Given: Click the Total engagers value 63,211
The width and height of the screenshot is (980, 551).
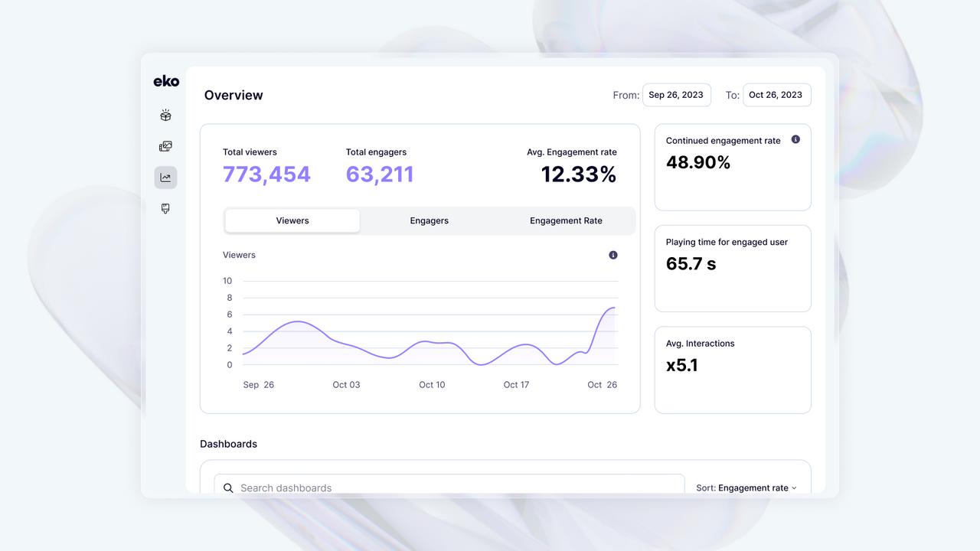Looking at the screenshot, I should click(380, 174).
